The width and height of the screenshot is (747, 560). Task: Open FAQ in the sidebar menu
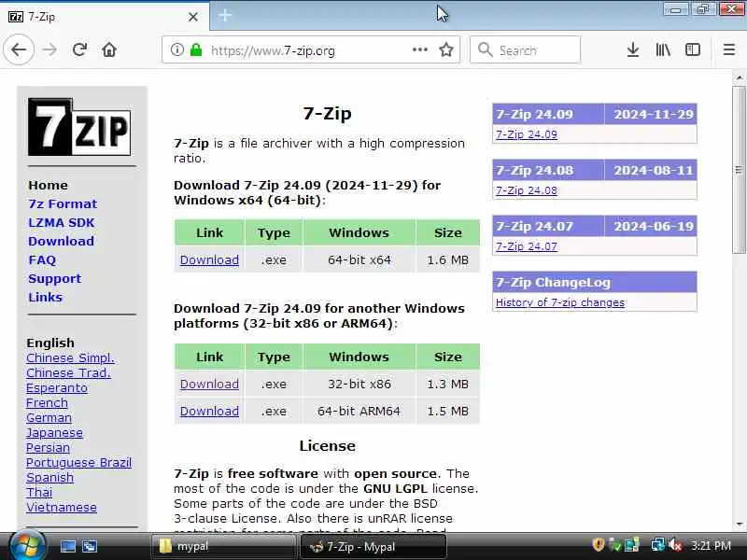coord(42,260)
